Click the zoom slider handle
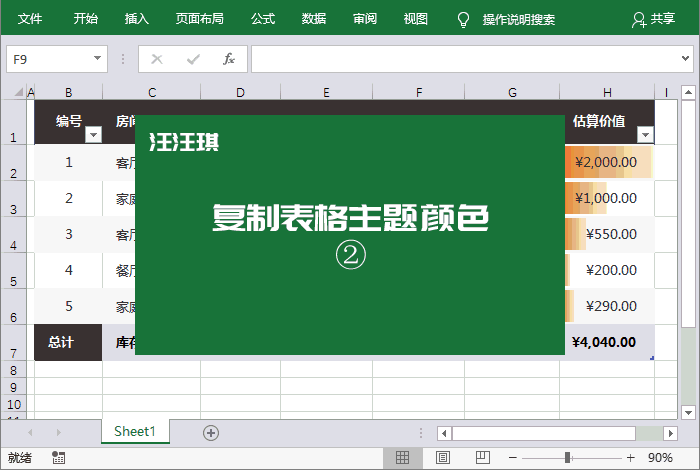 click(567, 457)
